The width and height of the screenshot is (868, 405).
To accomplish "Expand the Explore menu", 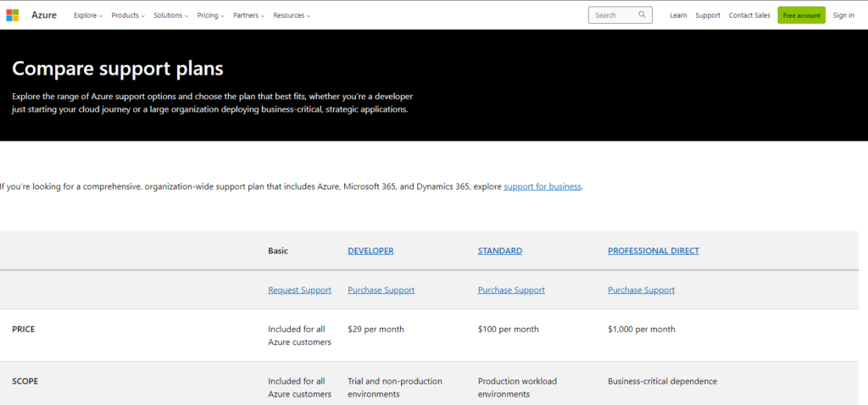I will pos(88,15).
